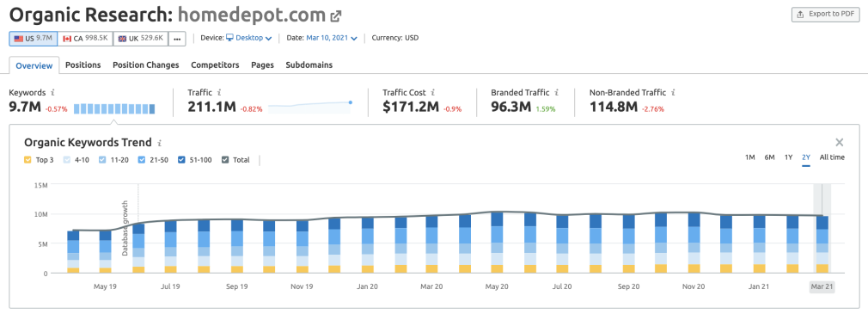Close the Organic Keywords Trend panel
The height and width of the screenshot is (314, 868).
[840, 142]
